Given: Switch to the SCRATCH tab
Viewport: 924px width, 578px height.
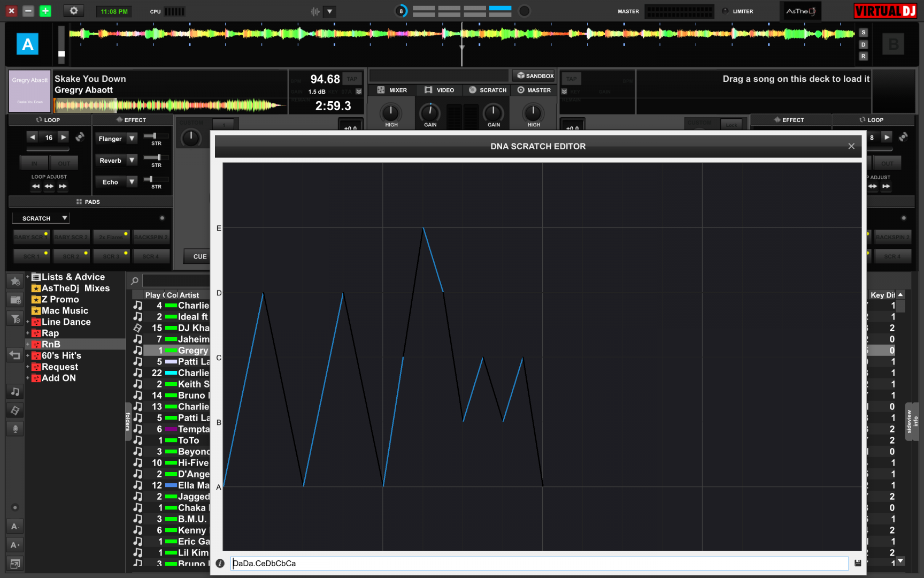Looking at the screenshot, I should coord(487,90).
